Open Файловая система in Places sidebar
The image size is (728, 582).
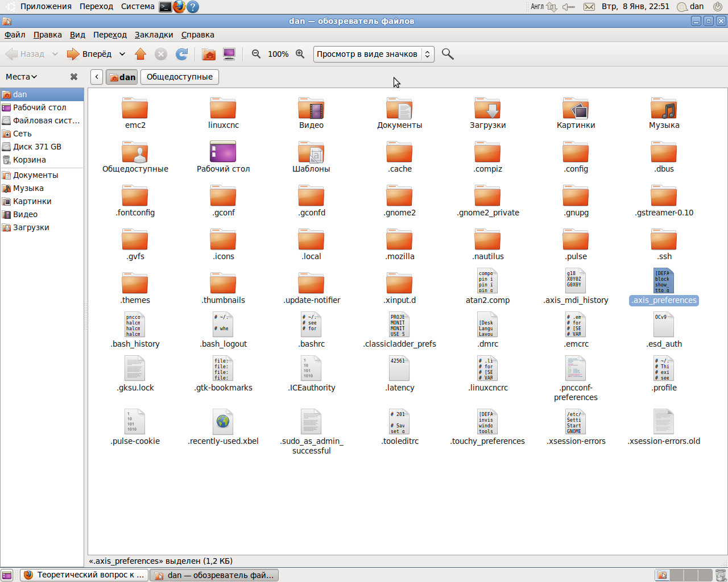click(x=42, y=120)
